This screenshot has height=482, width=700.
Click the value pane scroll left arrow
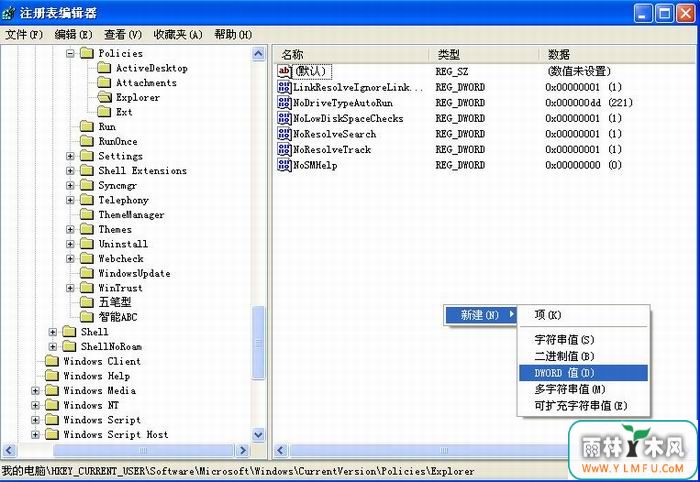tap(281, 450)
